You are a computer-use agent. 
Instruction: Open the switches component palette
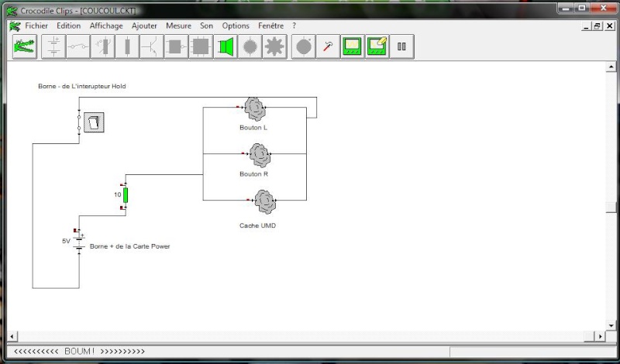(x=78, y=46)
